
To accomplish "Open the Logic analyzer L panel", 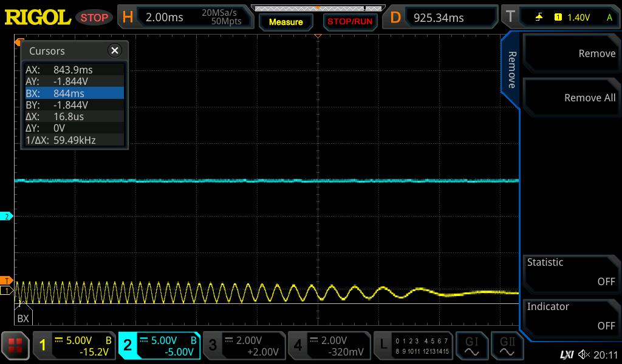I will (413, 345).
